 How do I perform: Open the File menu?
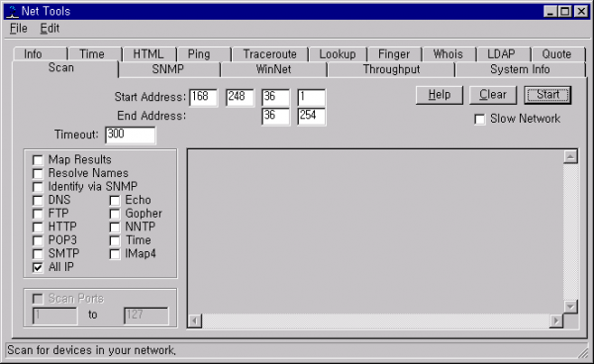point(19,29)
